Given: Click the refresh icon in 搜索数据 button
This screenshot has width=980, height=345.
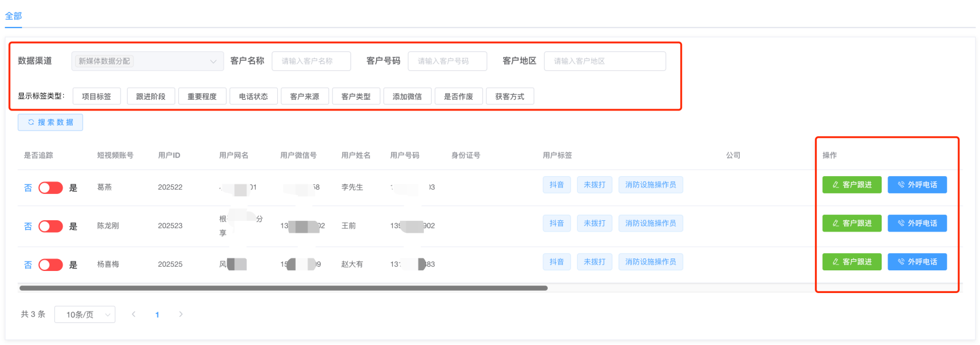Looking at the screenshot, I should coord(31,122).
